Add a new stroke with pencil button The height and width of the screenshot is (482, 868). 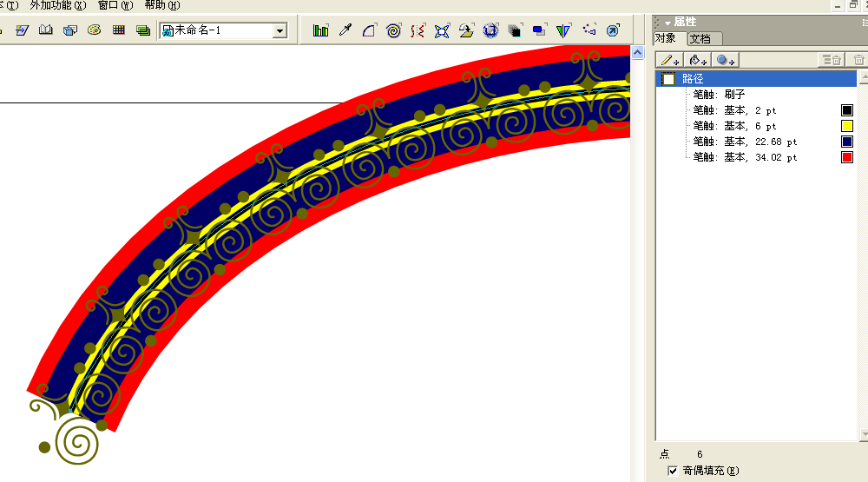(670, 60)
